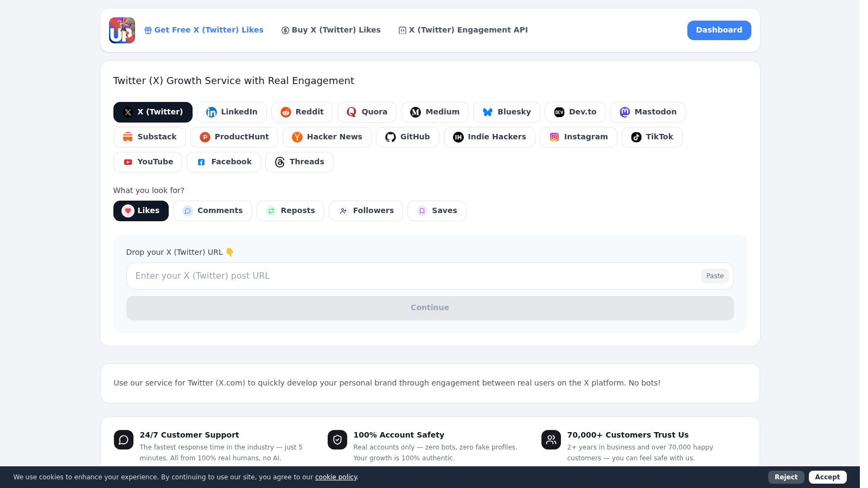Choose the LinkedIn platform icon
The width and height of the screenshot is (868, 488).
(212, 112)
